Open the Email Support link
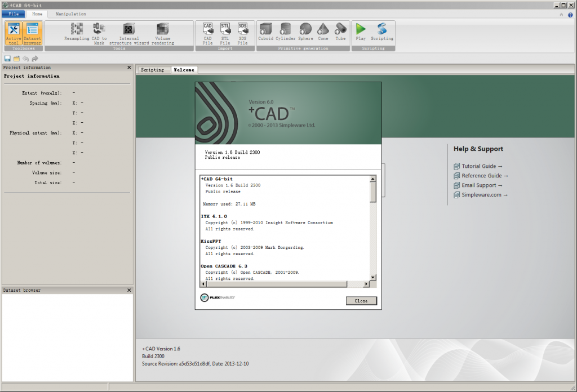 tap(478, 185)
